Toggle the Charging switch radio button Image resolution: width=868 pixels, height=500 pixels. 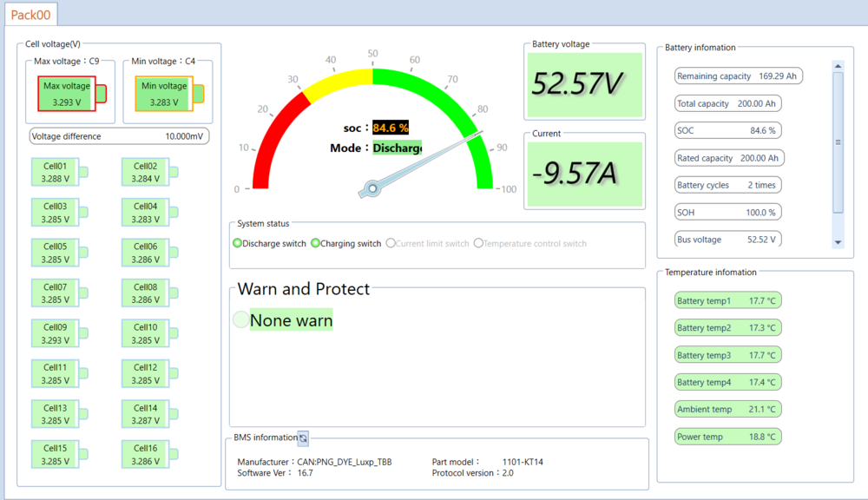click(316, 243)
